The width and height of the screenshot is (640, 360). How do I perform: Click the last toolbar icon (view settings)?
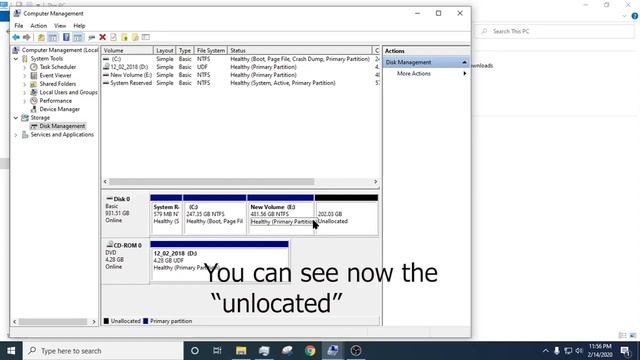pos(146,38)
